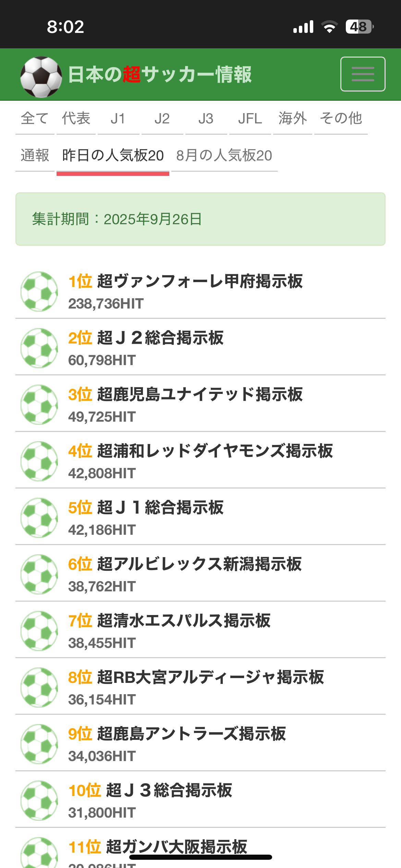Tap the iOS home indicator bar
The height and width of the screenshot is (868, 401).
200,857
